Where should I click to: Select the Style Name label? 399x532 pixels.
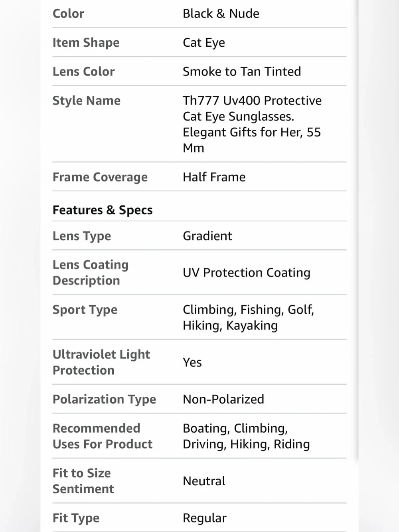[x=86, y=101]
